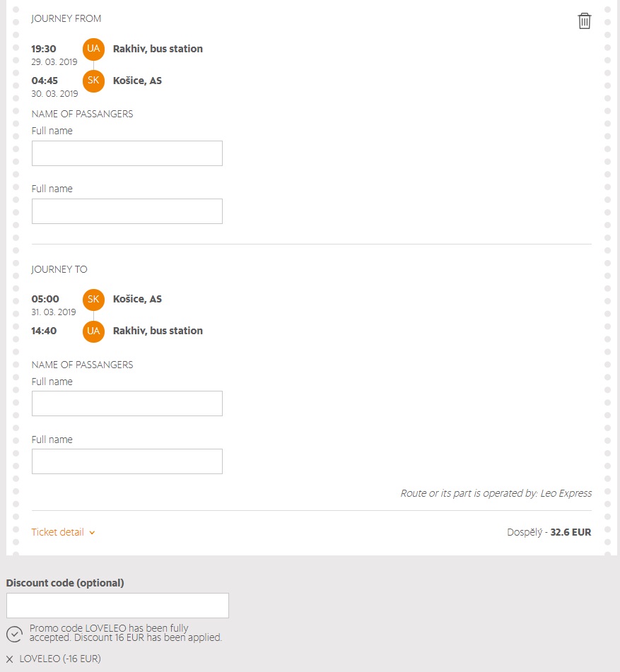
Task: Click the Dospělý 32.6 EUR price
Action: pos(549,532)
